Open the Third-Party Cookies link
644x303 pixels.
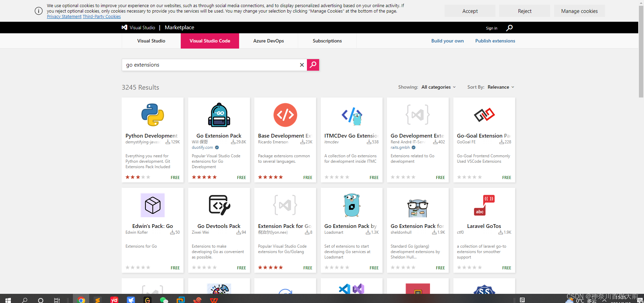pos(102,16)
